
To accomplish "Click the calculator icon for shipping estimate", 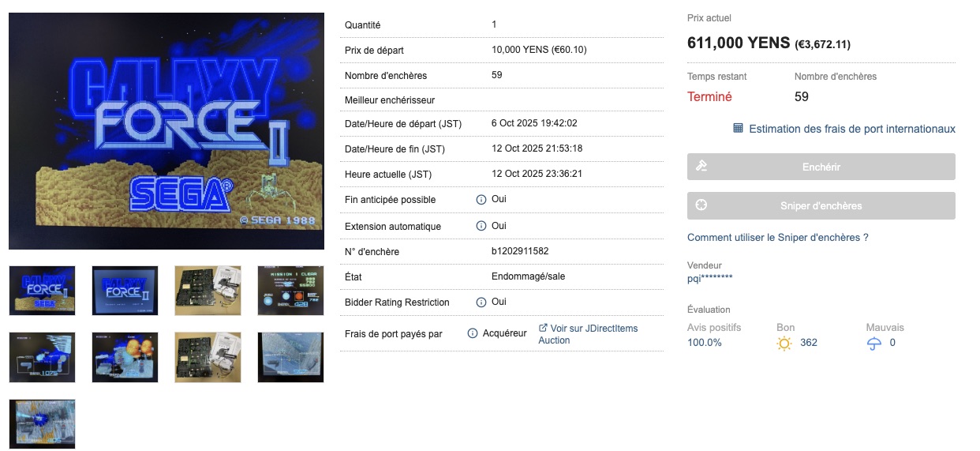I will coord(739,129).
